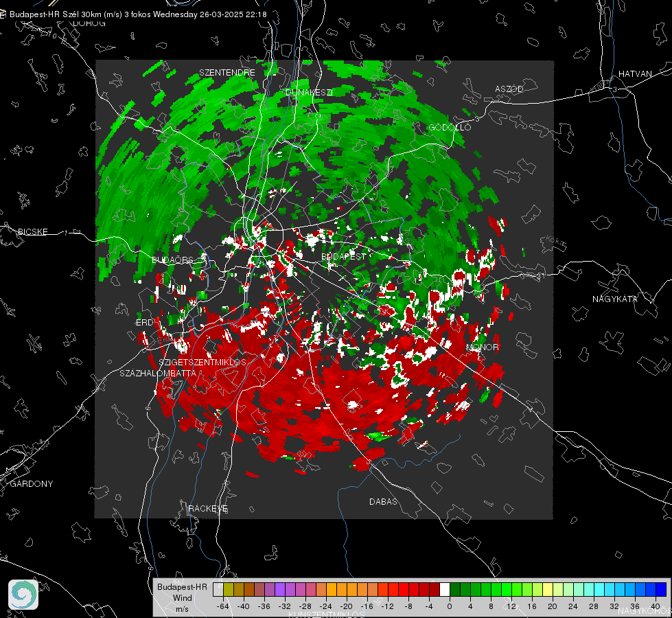Select the DOROG town label

click(89, 23)
